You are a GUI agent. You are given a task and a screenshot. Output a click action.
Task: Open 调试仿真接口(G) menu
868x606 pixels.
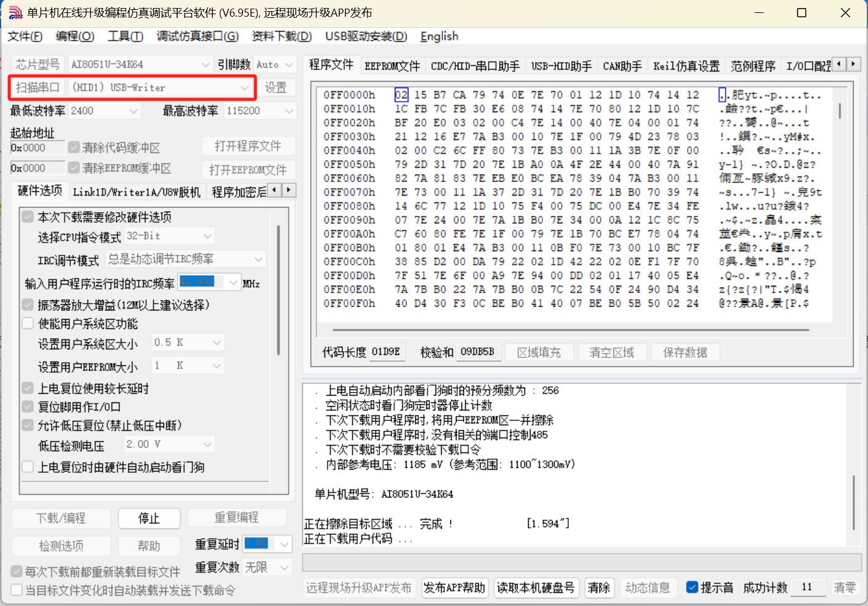tap(197, 36)
